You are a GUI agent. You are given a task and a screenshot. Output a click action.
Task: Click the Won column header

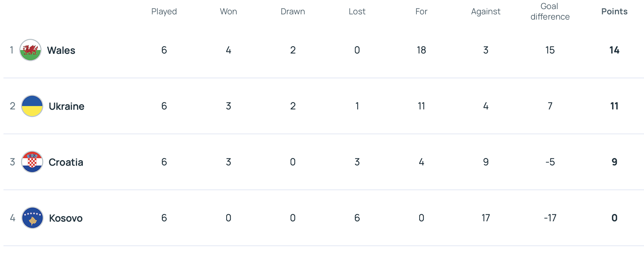pos(228,12)
